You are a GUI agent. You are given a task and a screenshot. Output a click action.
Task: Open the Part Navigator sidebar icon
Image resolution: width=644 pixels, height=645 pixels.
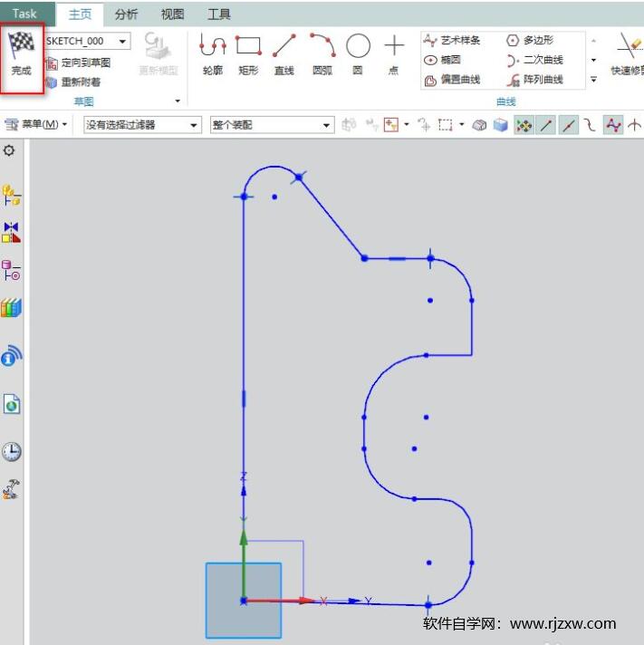(x=11, y=270)
